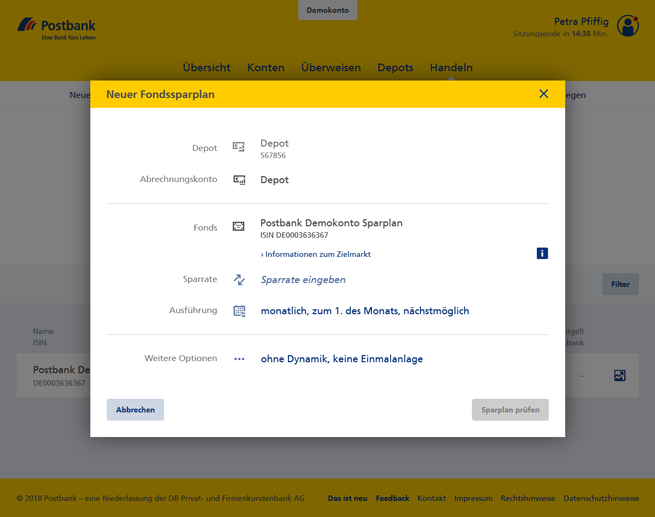This screenshot has width=655, height=517.
Task: Click the 'Neuer Fondssparplan' dialog title
Action: pyautogui.click(x=160, y=94)
